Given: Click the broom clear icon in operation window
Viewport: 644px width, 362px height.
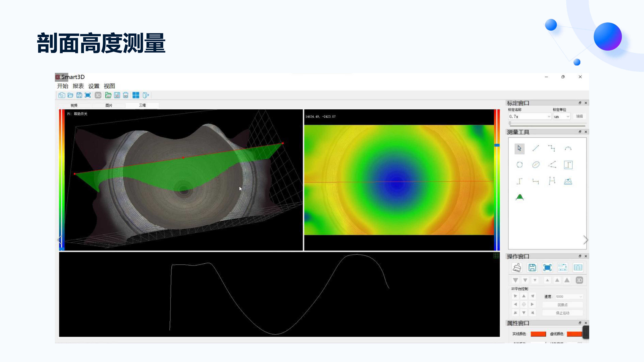Looking at the screenshot, I should pos(517,268).
